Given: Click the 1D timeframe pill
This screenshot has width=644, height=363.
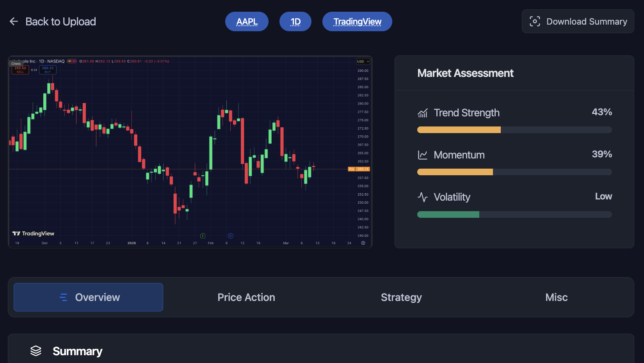Looking at the screenshot, I should point(295,21).
